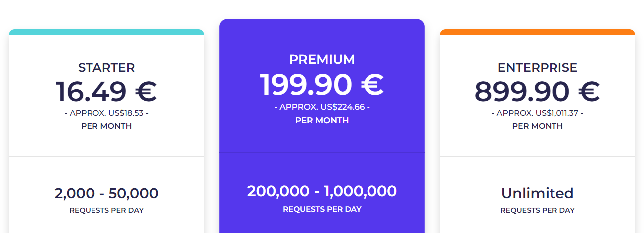
Task: Select the approx. US$1,011.37 text
Action: [538, 113]
